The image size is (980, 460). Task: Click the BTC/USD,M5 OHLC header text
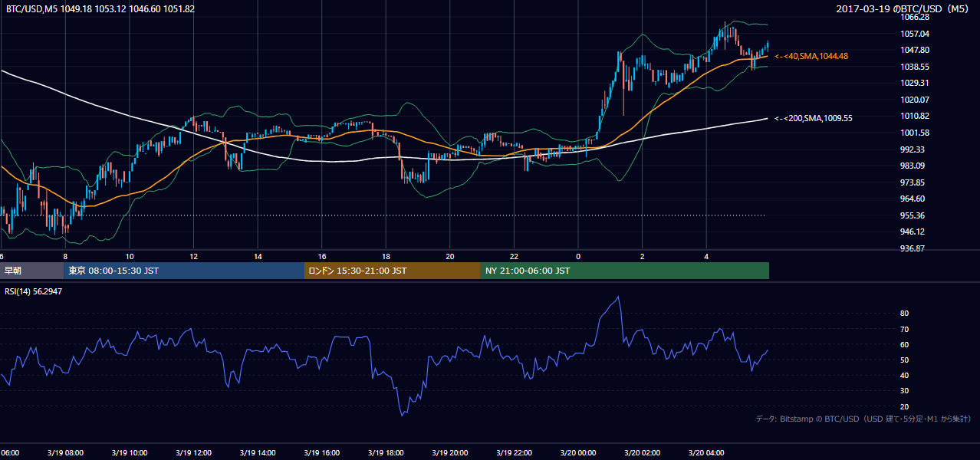100,9
